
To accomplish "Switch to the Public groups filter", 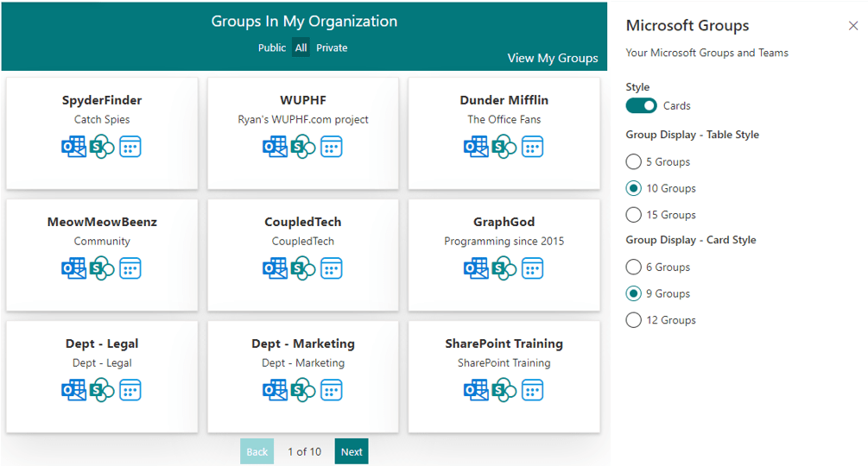I will [271, 48].
